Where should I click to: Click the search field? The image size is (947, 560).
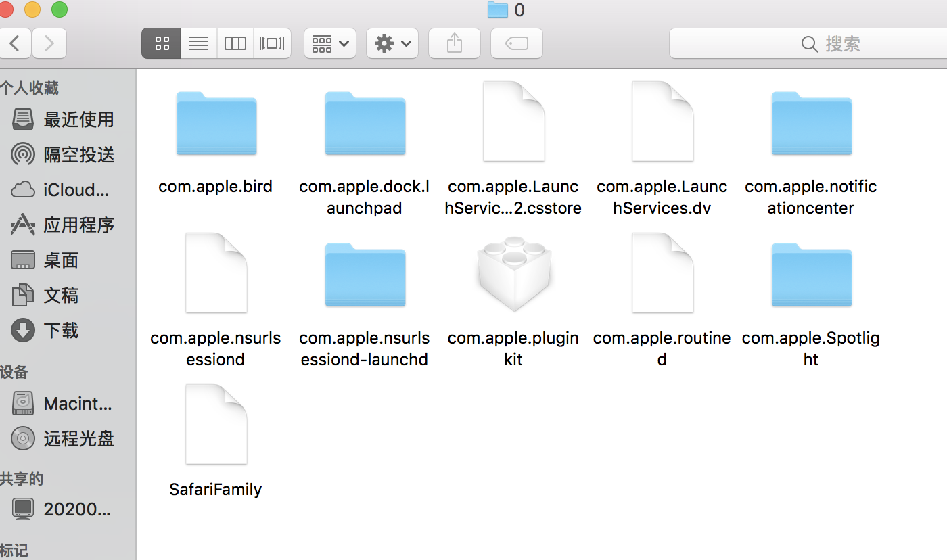(x=808, y=44)
